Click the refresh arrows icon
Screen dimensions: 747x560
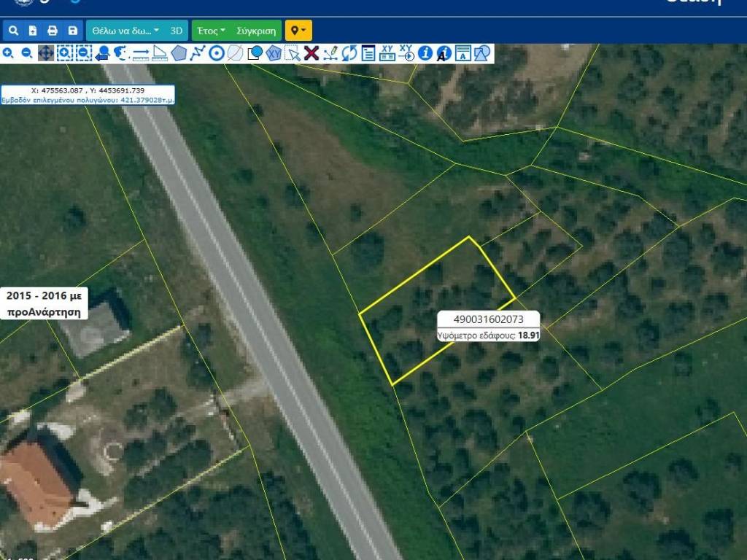349,53
